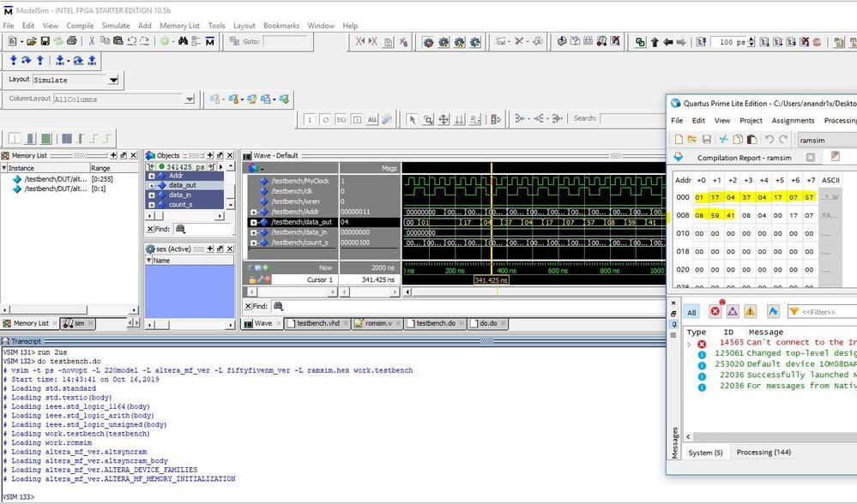This screenshot has height=504, width=857.
Task: Click the yellow warning filter icon in Messages
Action: (751, 311)
